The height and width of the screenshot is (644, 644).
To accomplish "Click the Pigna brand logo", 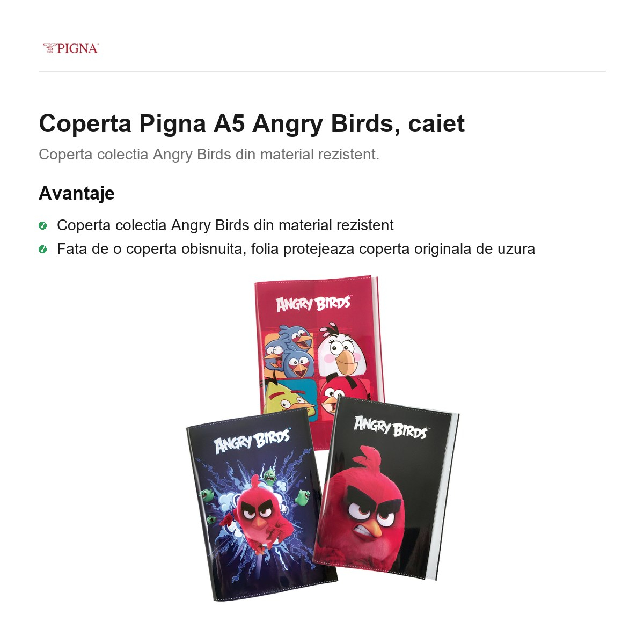I will (x=70, y=48).
